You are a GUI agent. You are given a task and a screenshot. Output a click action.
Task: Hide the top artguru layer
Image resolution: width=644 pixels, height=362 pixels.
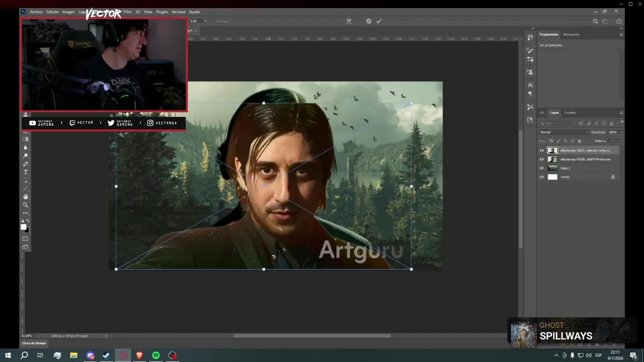(542, 150)
